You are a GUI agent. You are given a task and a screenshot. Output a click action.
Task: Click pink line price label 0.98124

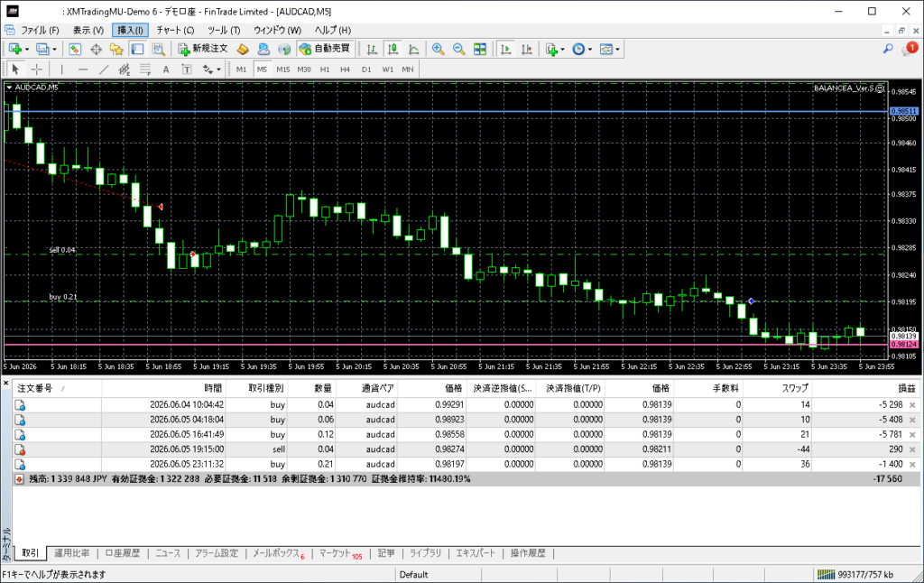904,344
